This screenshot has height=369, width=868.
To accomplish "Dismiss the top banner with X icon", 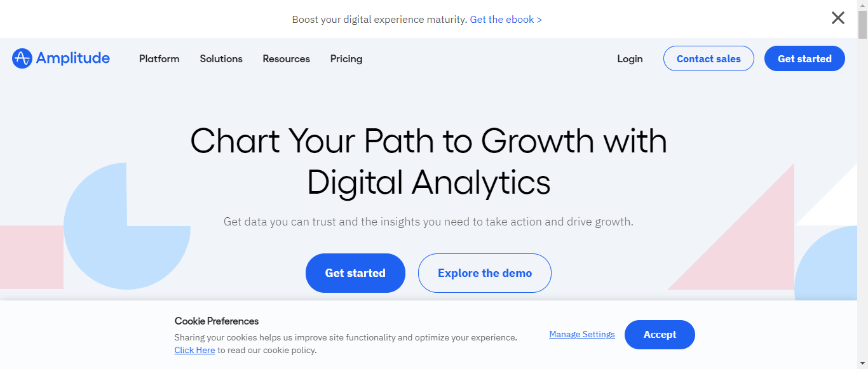I will pyautogui.click(x=838, y=18).
